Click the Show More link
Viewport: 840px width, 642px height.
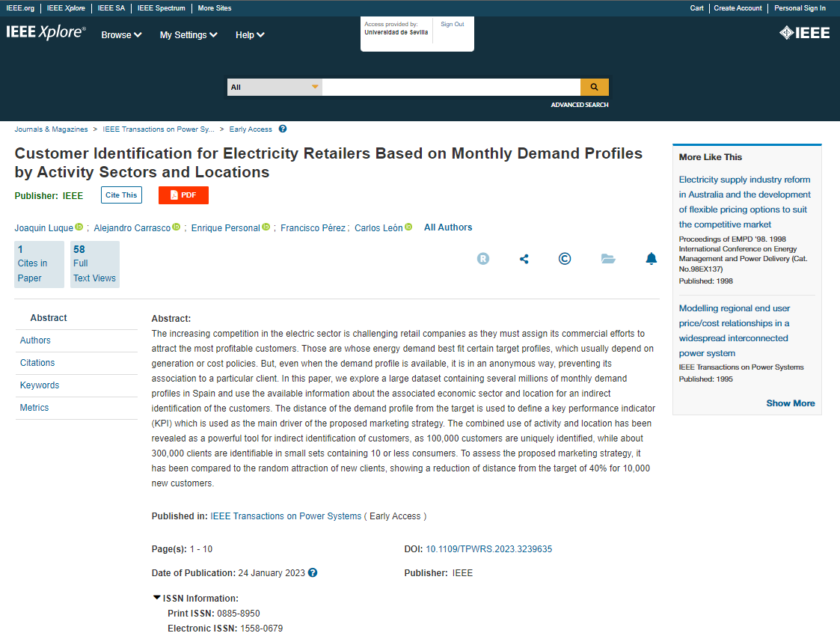point(790,403)
